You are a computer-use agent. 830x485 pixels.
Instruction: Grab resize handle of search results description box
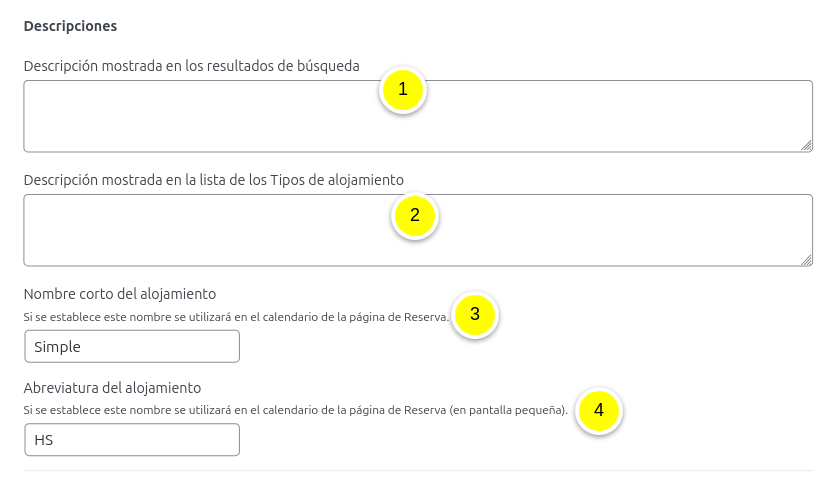(806, 145)
